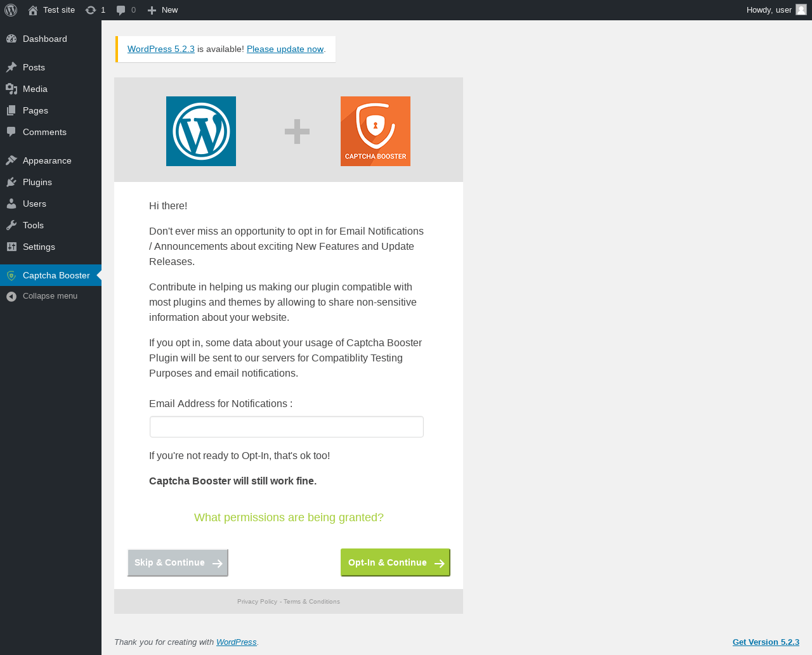Click the comments count 0
812x655 pixels.
pos(133,10)
